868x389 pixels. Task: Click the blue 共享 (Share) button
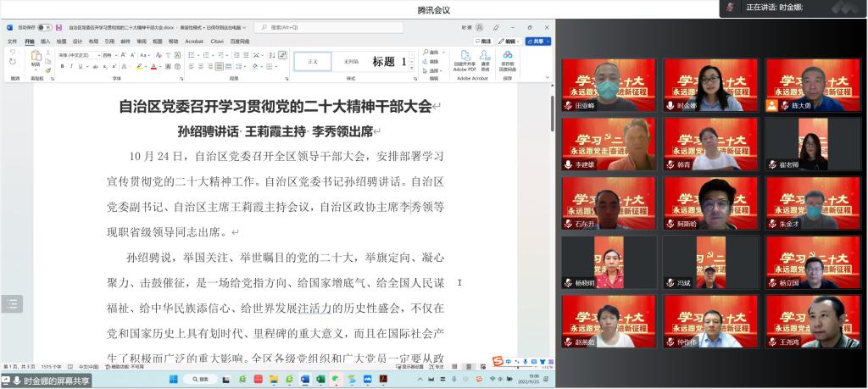tap(537, 41)
